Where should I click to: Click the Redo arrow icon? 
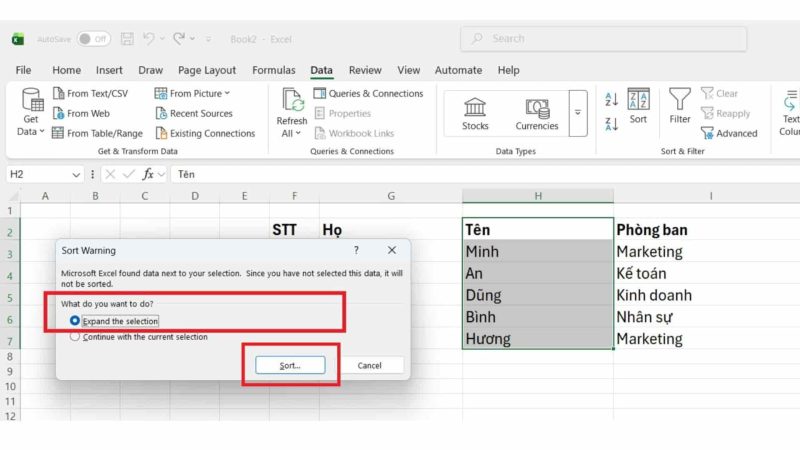[179, 38]
